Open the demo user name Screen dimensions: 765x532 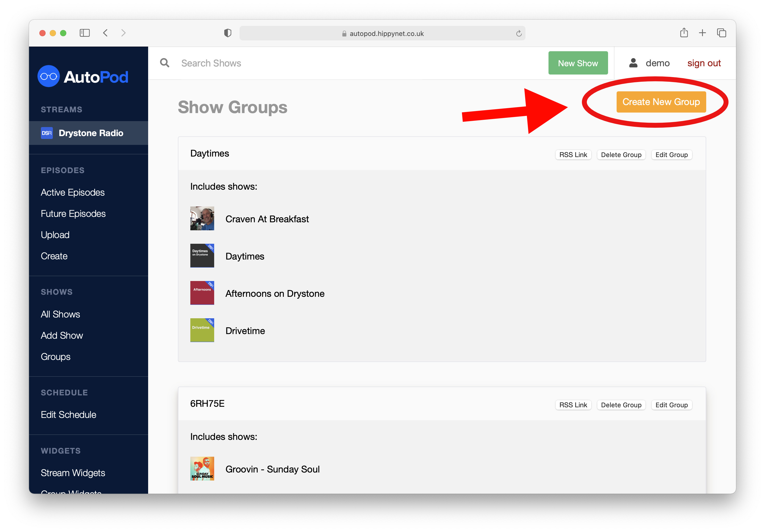[x=657, y=63]
